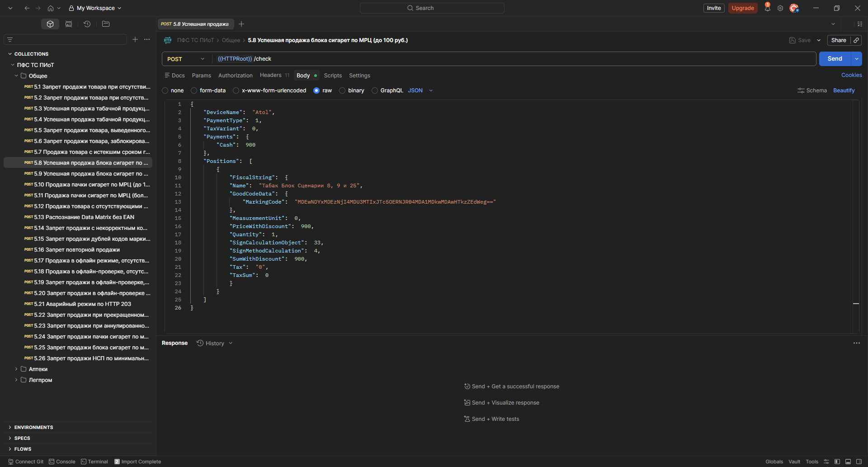Click the Send button
The image size is (868, 467).
835,59
